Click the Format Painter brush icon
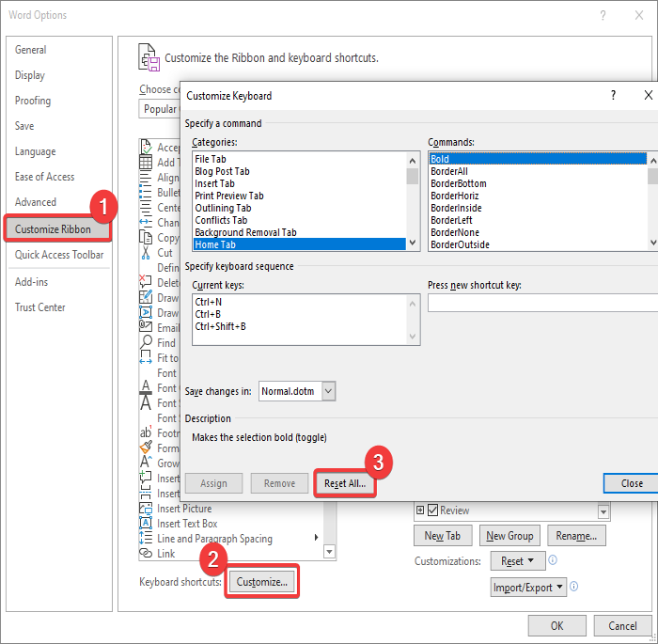Viewport: 658px width, 644px height. coord(146,448)
